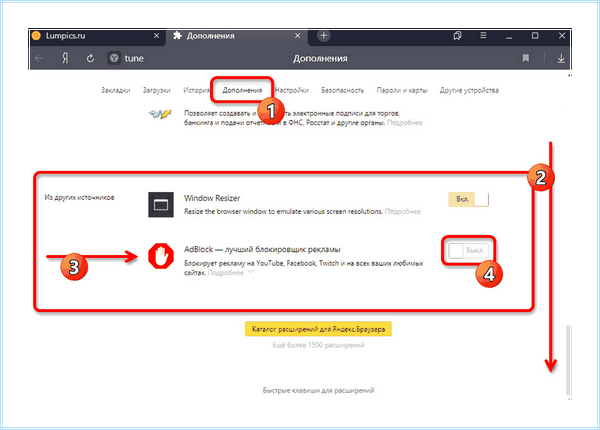Click the back navigation arrow
The width and height of the screenshot is (600, 430).
point(39,59)
